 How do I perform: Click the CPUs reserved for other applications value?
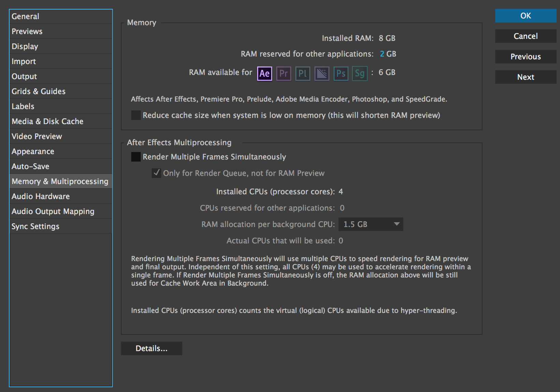click(x=342, y=208)
